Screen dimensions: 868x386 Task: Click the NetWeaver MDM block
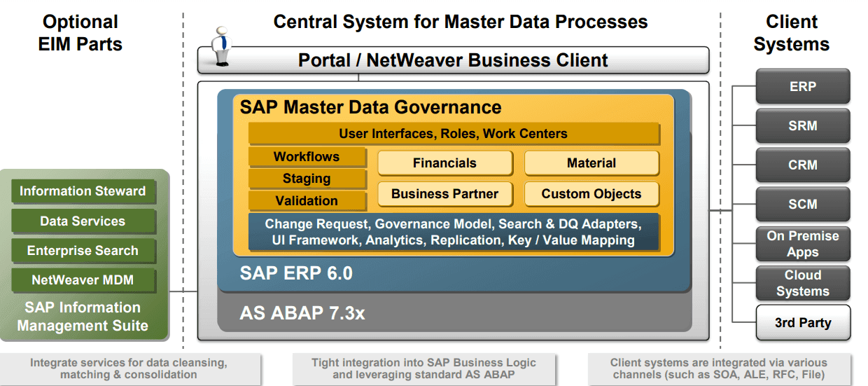83,280
